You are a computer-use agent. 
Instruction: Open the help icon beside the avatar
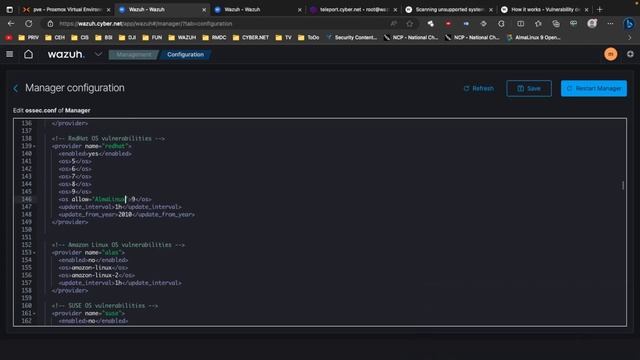tap(630, 54)
